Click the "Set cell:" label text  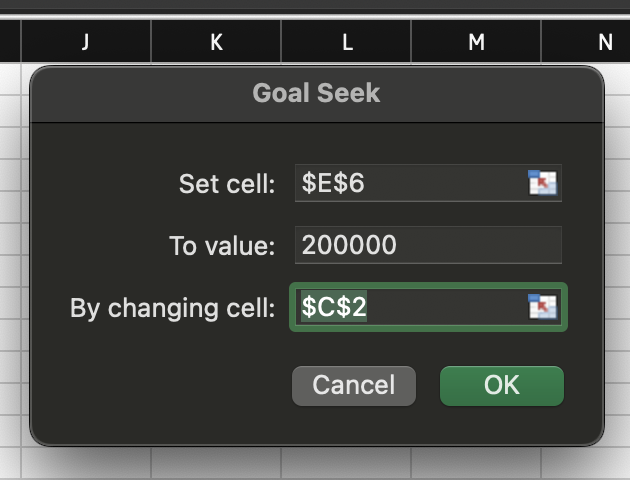coord(227,184)
